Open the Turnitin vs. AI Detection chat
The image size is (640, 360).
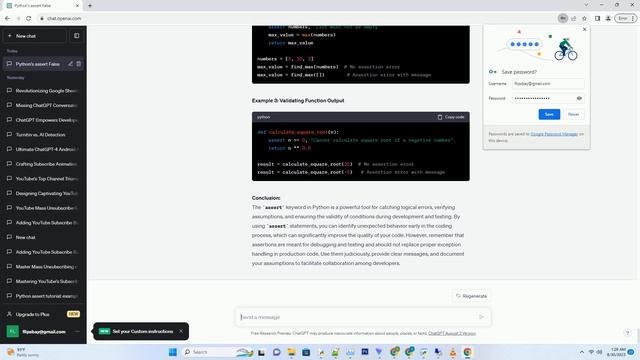click(43, 135)
